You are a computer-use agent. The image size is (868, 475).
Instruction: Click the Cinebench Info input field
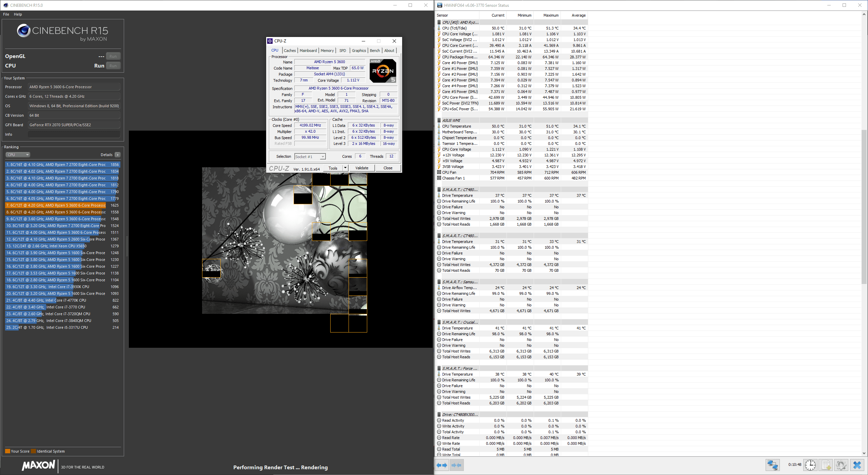[x=74, y=134]
